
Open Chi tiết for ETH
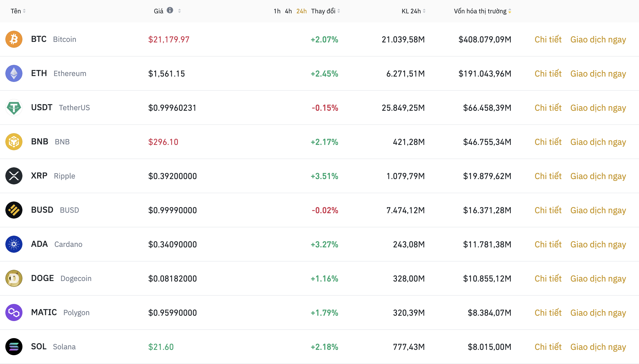coord(548,74)
